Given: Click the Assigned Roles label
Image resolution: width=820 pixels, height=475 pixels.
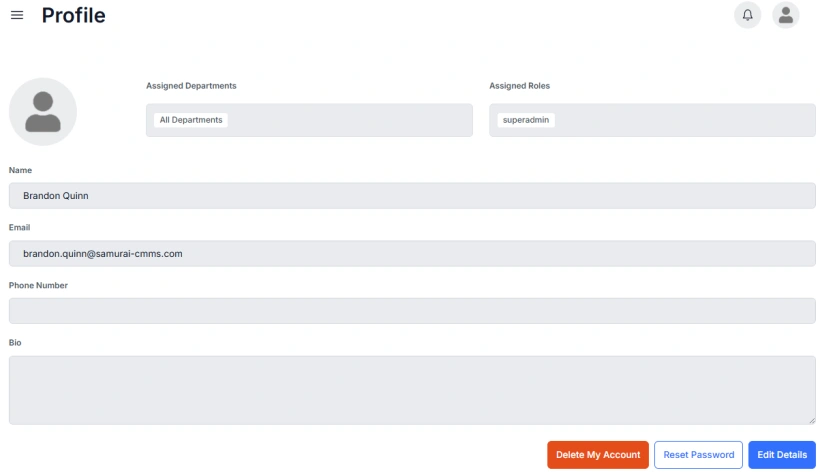Looking at the screenshot, I should coord(519,86).
